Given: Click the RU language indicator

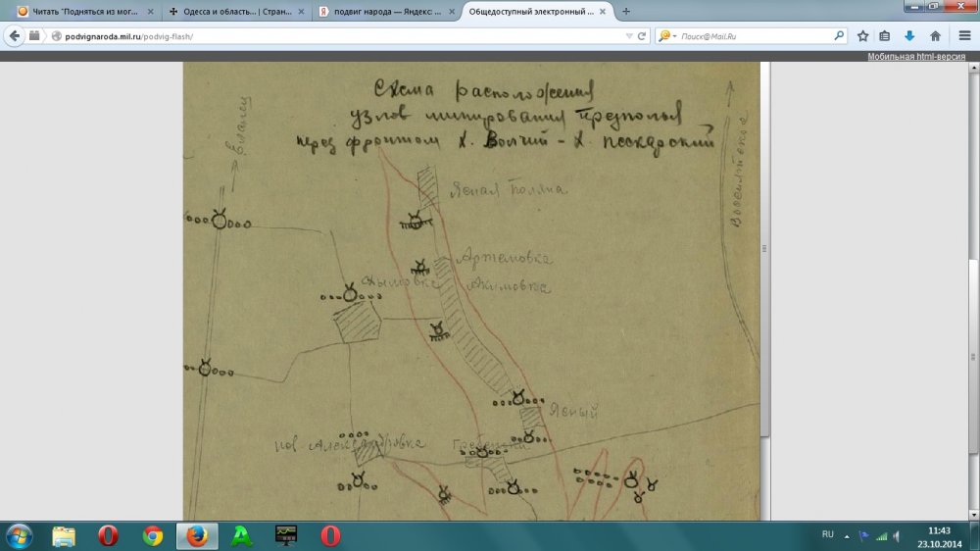Looking at the screenshot, I should coord(827,534).
